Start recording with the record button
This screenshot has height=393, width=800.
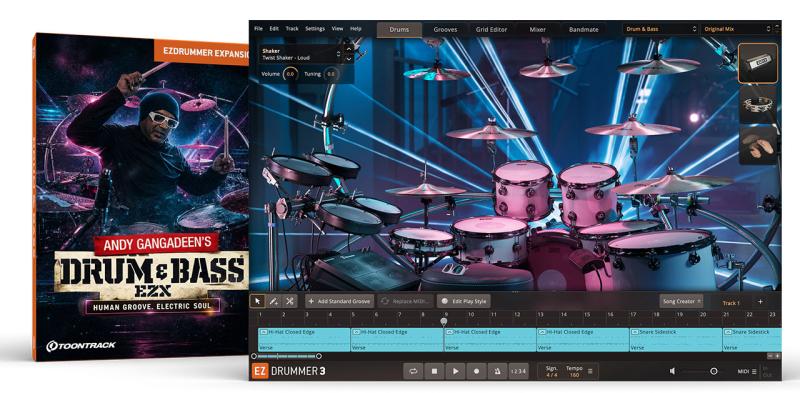(477, 371)
